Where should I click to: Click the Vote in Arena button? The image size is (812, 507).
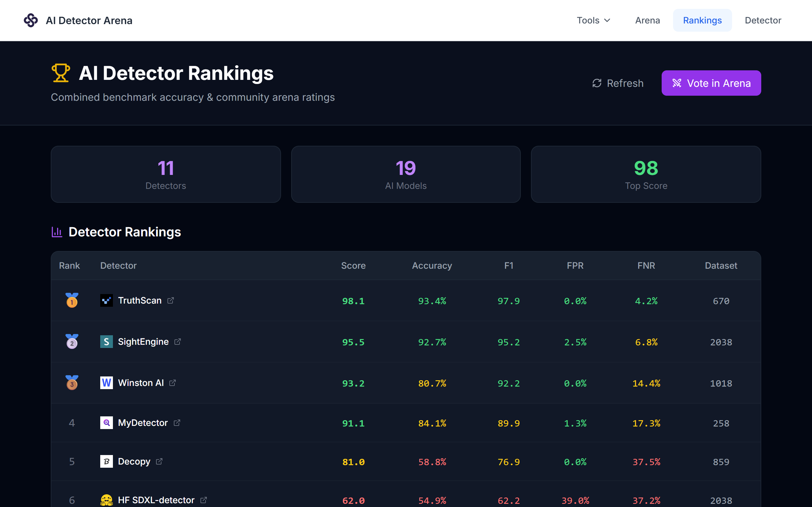coord(711,83)
